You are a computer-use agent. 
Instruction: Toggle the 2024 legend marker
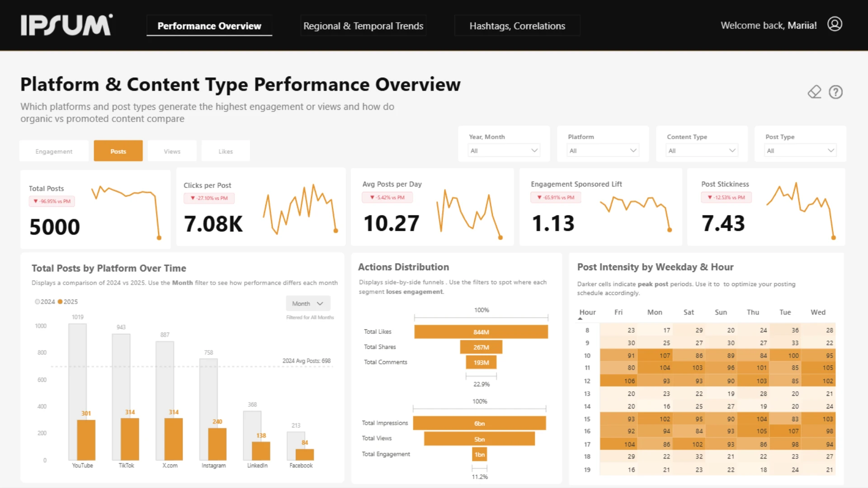37,302
